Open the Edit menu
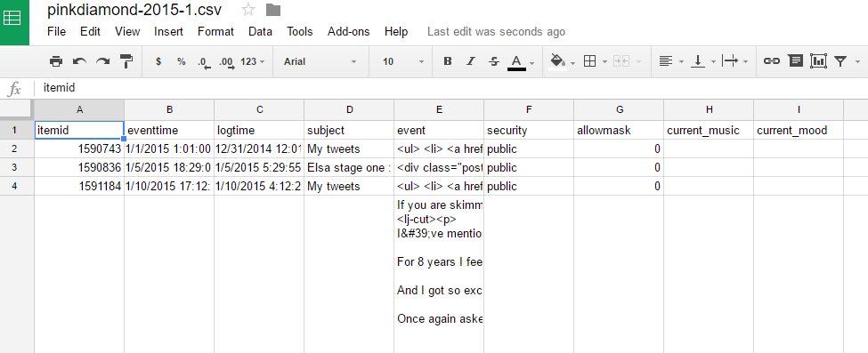This screenshot has width=868, height=353. pyautogui.click(x=90, y=31)
